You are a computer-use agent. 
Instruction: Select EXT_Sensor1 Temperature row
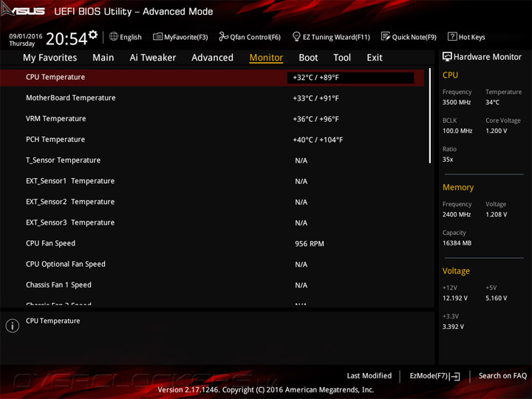click(x=212, y=181)
